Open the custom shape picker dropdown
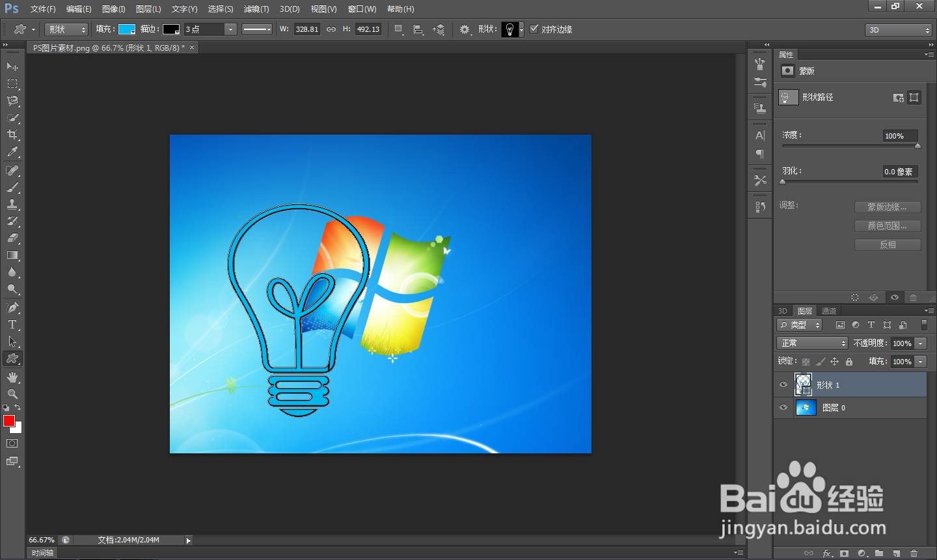 (x=521, y=29)
